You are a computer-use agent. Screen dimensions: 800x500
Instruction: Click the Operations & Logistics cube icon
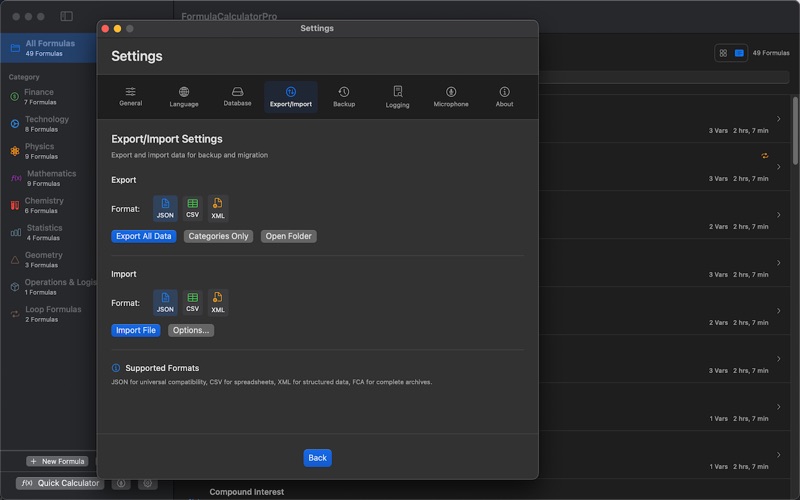15,287
